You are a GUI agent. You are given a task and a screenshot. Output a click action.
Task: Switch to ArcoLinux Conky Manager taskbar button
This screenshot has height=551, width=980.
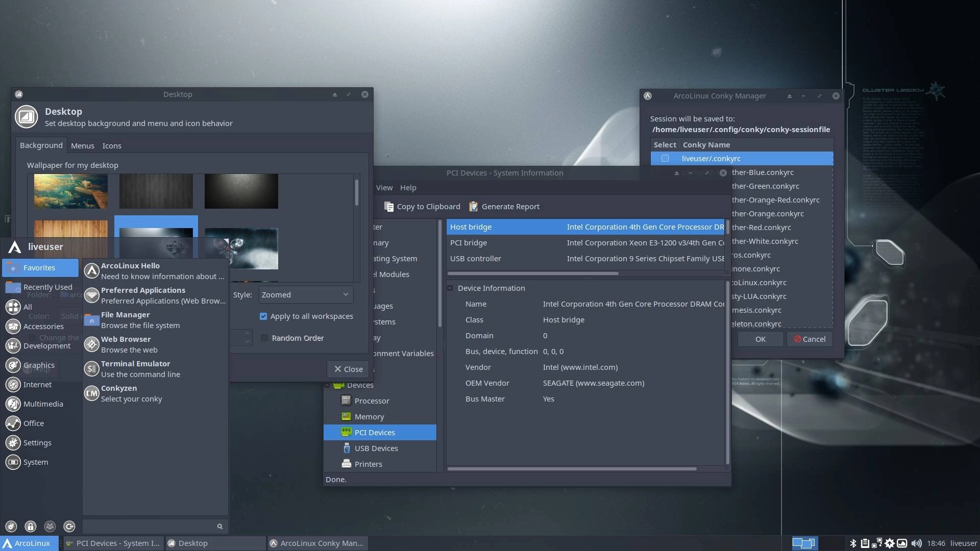click(x=317, y=543)
